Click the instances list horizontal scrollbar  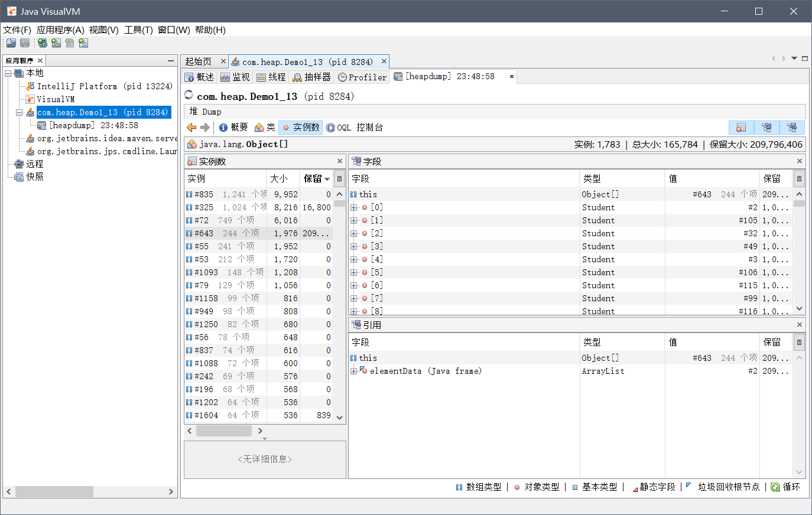pyautogui.click(x=225, y=431)
